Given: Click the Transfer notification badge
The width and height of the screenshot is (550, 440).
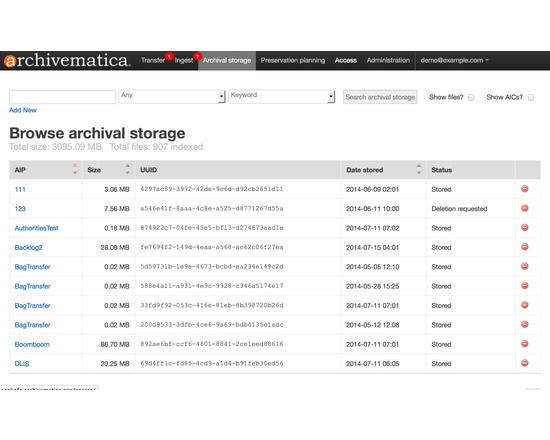Looking at the screenshot, I should (x=169, y=56).
